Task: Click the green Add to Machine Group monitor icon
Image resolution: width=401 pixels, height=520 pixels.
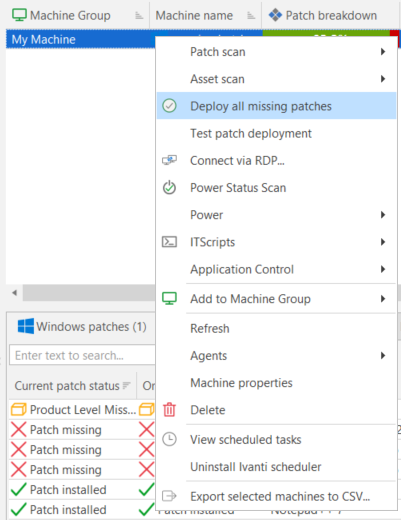Action: 169,299
